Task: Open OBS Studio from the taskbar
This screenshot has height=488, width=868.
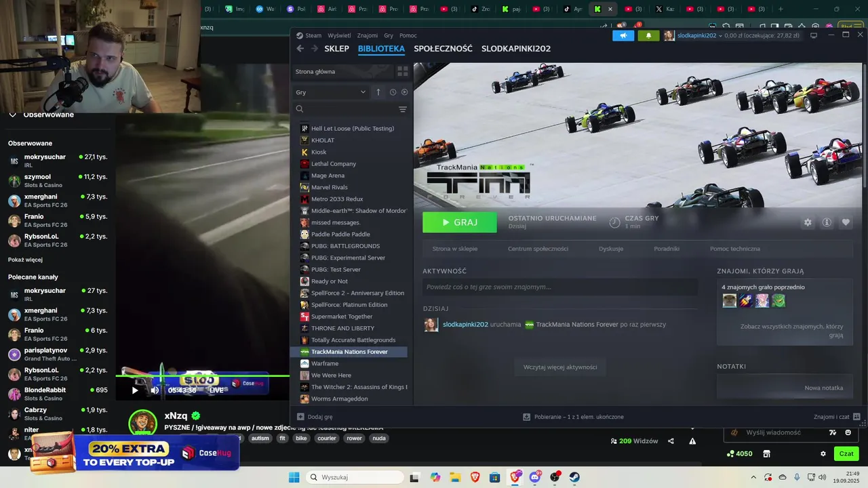Action: tap(555, 477)
